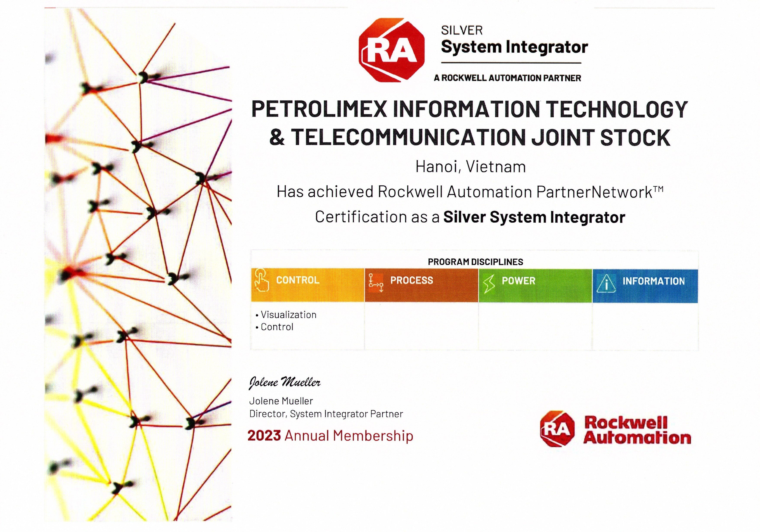This screenshot has height=532, width=760.
Task: Click "A ROCKWELL AUTOMATION PARTNER" tagline
Action: [x=507, y=78]
